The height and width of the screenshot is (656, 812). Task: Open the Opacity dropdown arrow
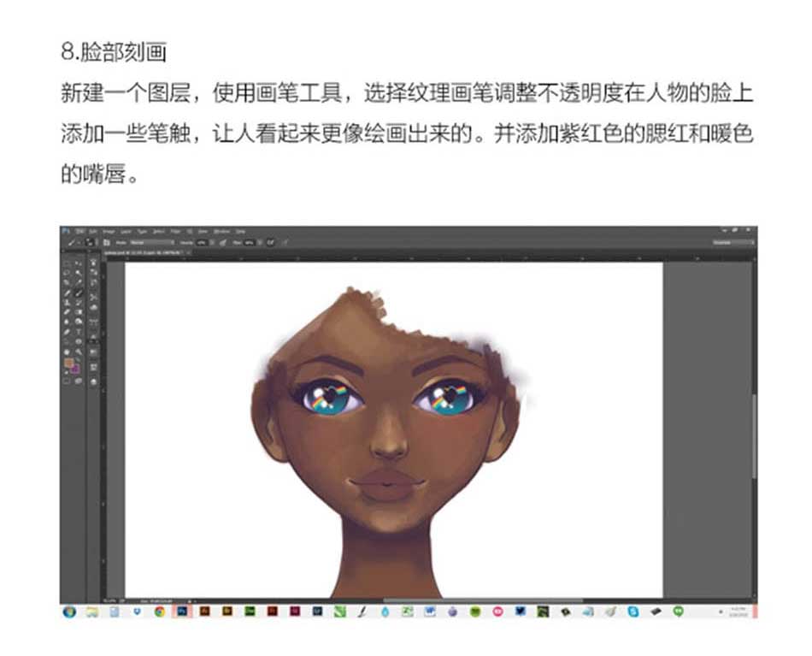tap(211, 242)
